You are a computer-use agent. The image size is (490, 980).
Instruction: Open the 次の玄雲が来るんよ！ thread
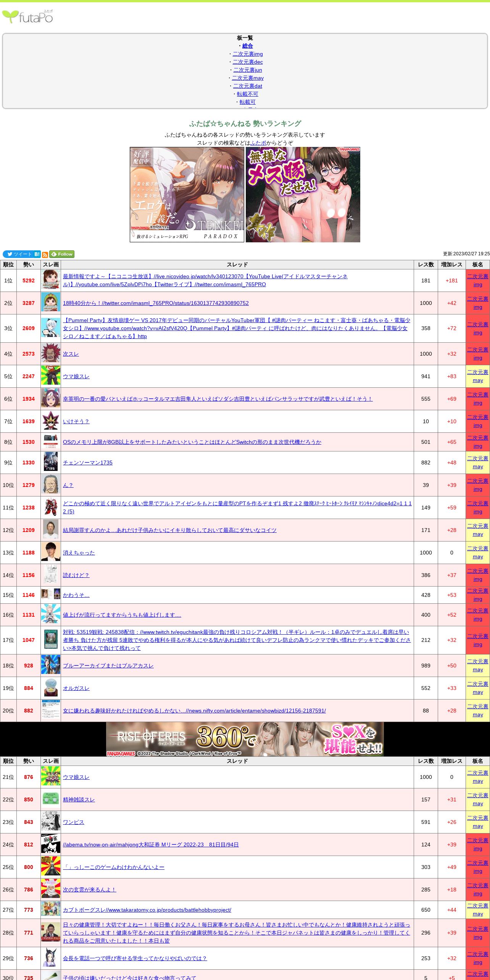(90, 890)
